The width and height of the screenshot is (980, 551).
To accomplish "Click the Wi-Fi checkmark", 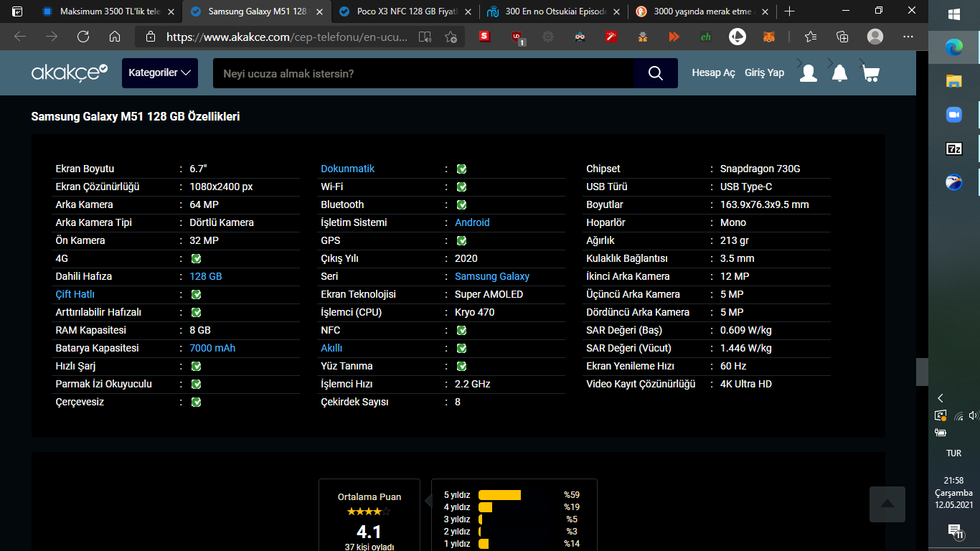I will [x=461, y=187].
